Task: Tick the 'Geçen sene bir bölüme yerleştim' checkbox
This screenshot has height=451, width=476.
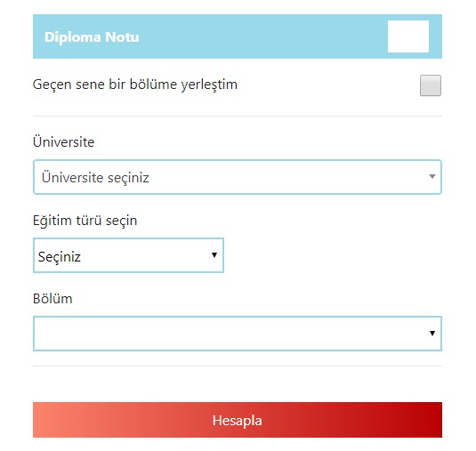Action: tap(431, 85)
